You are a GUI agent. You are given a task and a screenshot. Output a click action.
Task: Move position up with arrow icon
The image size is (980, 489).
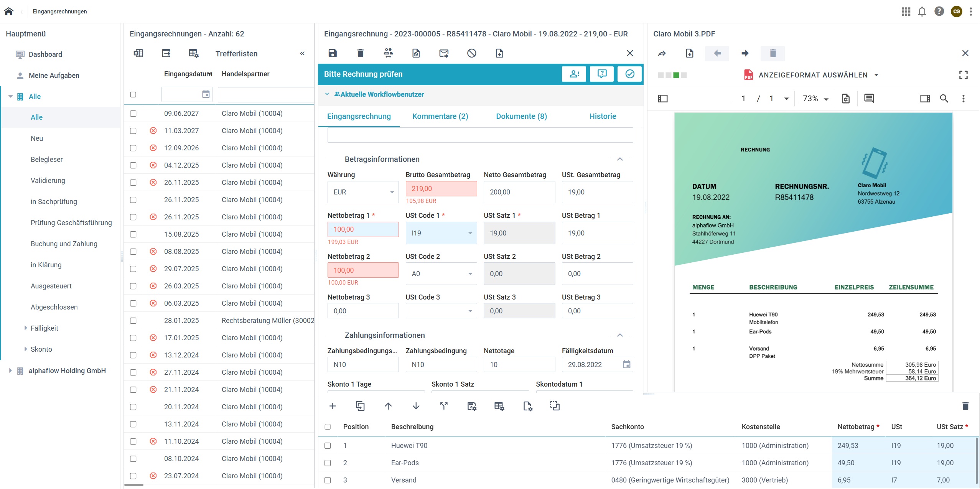coord(388,406)
